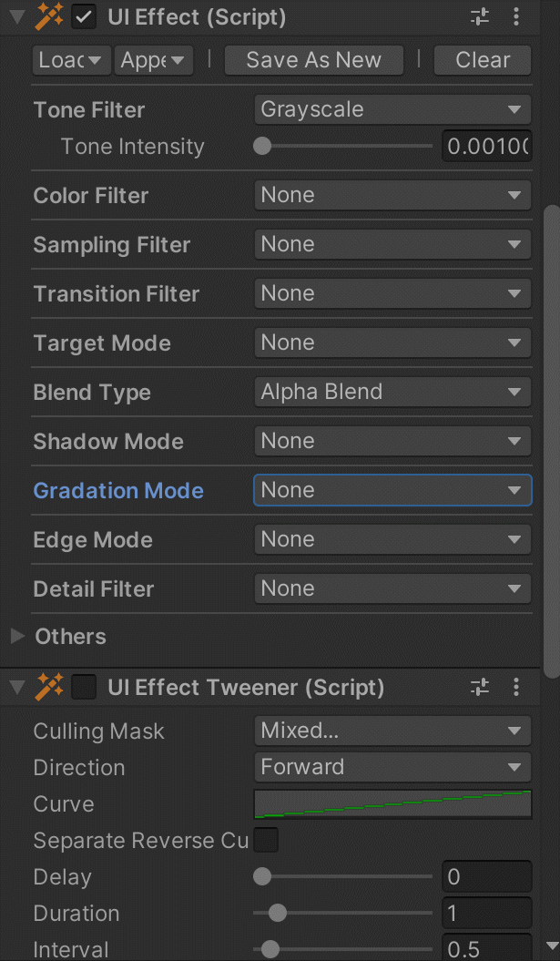Screen dimensions: 560x961
Task: Open the Gradation Mode dropdown
Action: tap(392, 490)
